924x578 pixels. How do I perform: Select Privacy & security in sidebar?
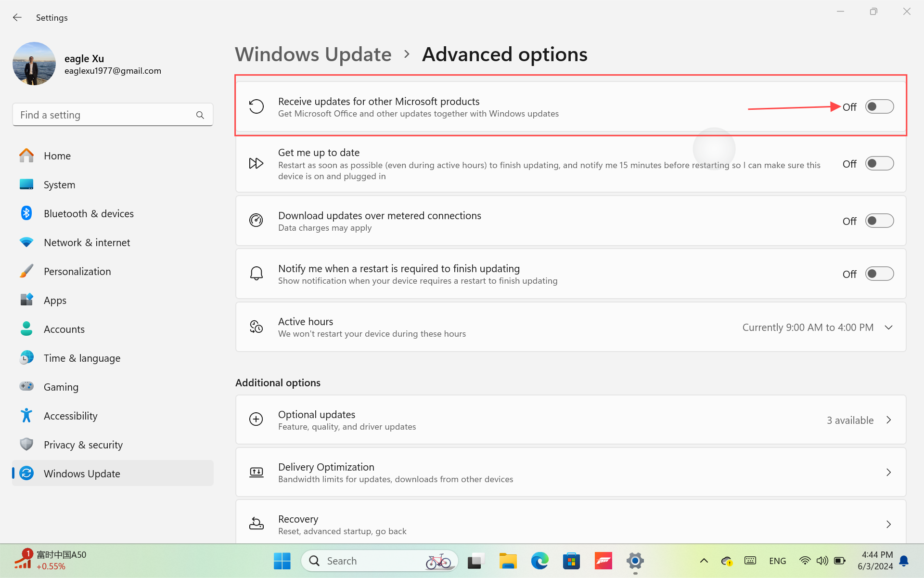point(113,445)
